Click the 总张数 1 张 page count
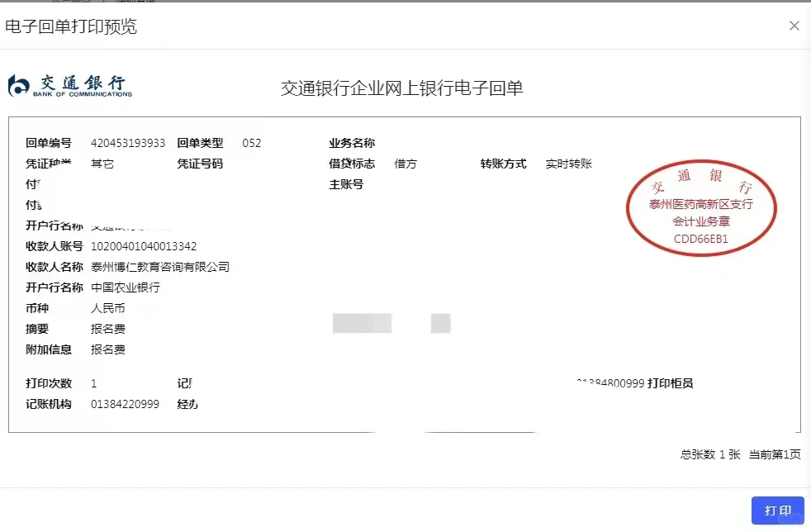Screen dimensions: 811x532 coord(710,454)
